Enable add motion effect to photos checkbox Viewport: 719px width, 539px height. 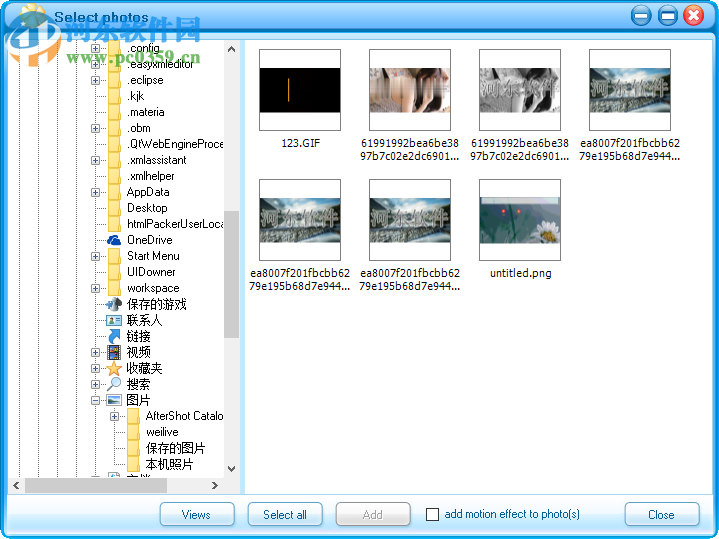coord(432,514)
